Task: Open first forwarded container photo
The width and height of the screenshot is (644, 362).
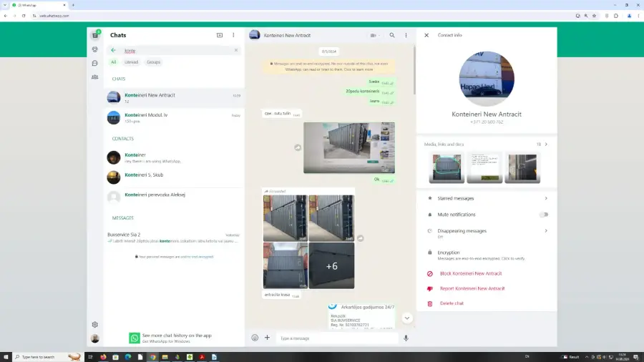Action: (x=286, y=218)
